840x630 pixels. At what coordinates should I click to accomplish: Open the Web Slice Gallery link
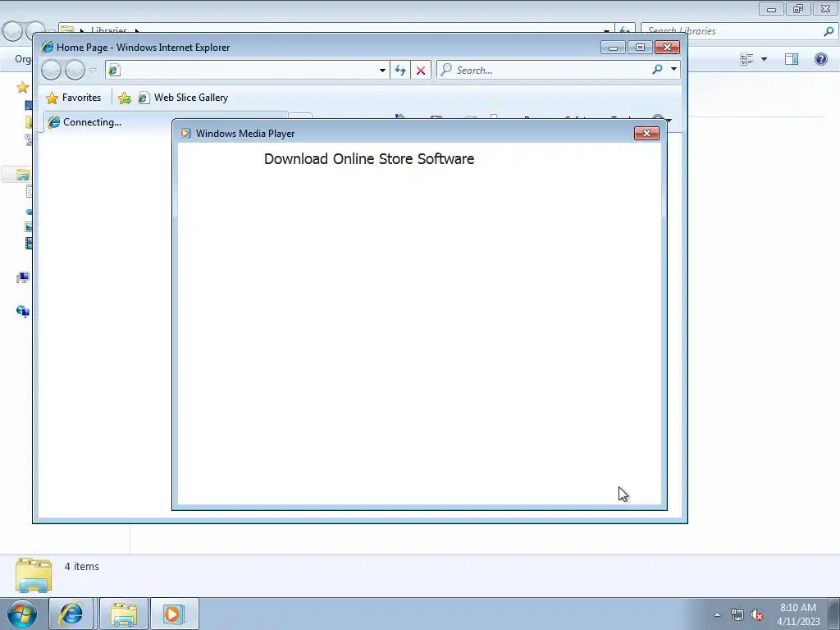click(x=183, y=98)
